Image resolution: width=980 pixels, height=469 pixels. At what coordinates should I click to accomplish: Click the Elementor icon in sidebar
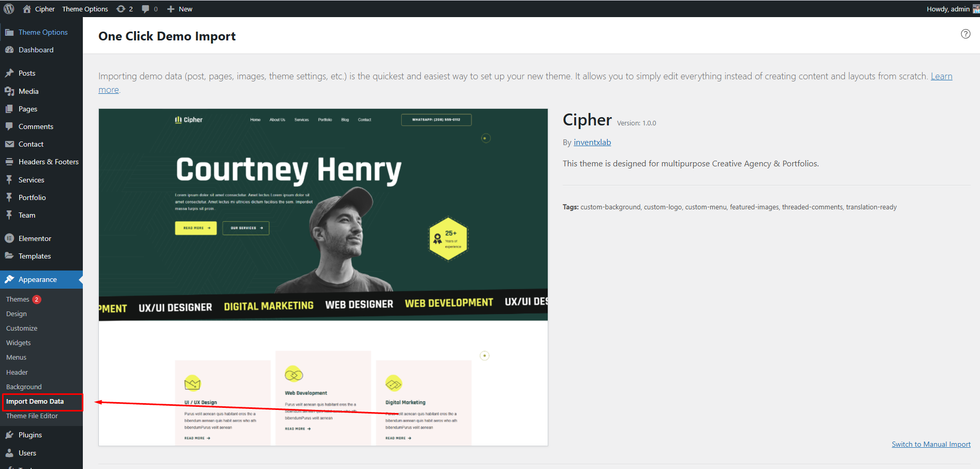point(9,238)
